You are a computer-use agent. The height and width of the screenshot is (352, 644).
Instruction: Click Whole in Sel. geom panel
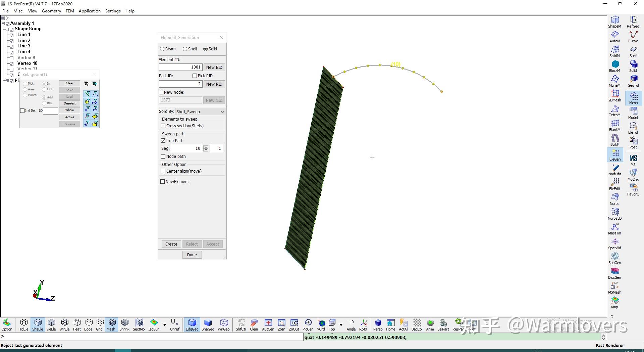coord(69,110)
